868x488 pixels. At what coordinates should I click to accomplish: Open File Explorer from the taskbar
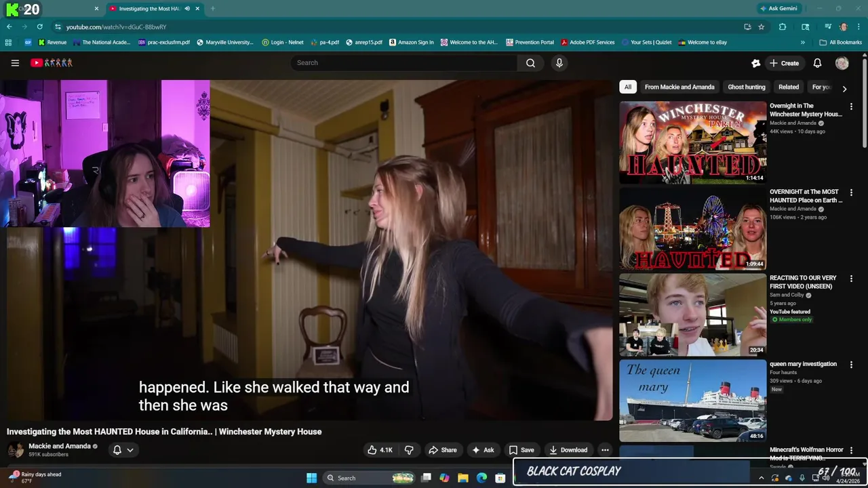click(463, 478)
